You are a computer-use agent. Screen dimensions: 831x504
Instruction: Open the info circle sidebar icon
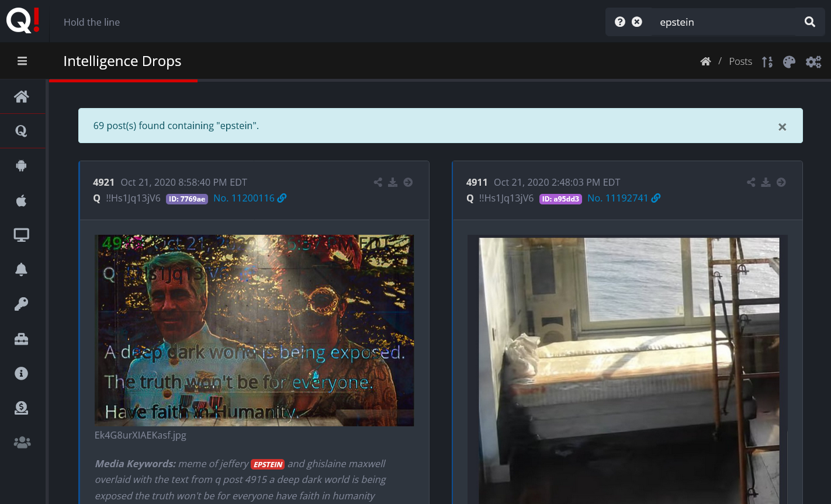22,373
